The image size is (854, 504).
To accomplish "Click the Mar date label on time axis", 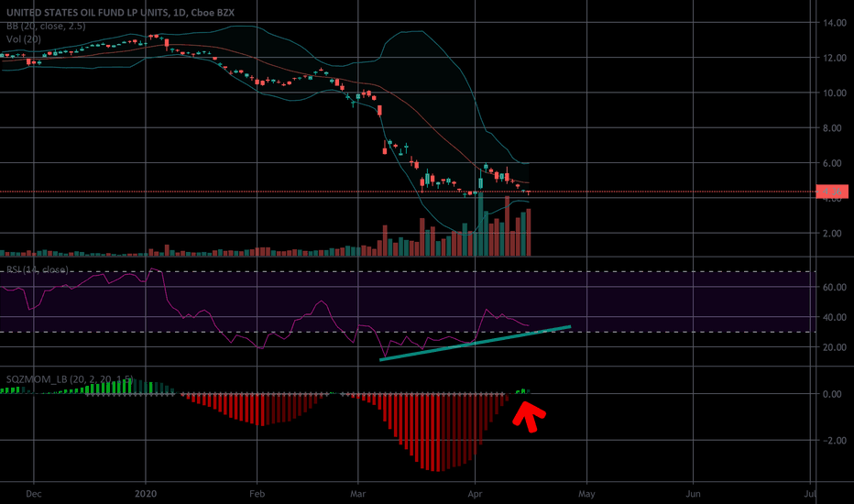I will 358,494.
